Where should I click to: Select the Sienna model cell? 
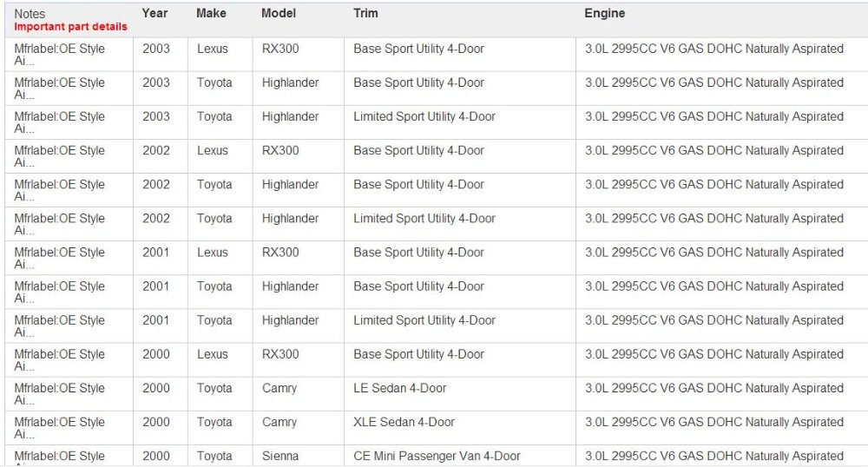(280, 456)
